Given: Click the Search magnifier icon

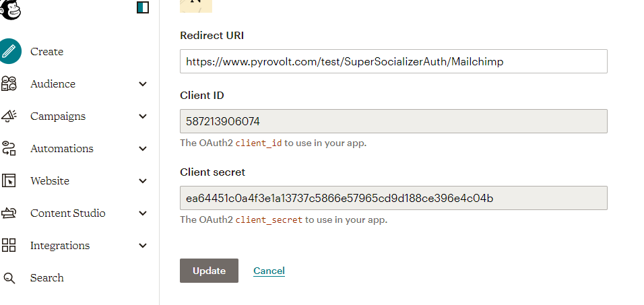Looking at the screenshot, I should 9,277.
